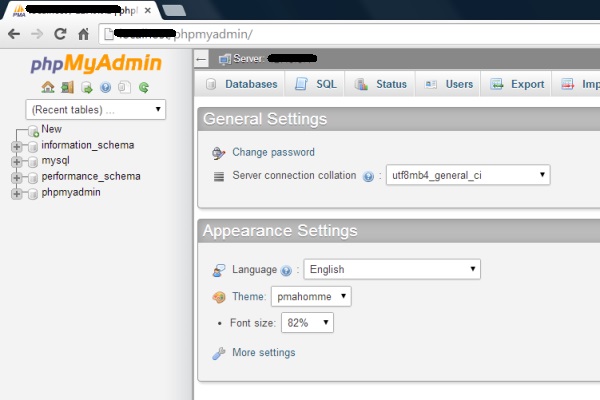Select phpmyadmin database
This screenshot has width=600, height=400.
click(x=71, y=192)
